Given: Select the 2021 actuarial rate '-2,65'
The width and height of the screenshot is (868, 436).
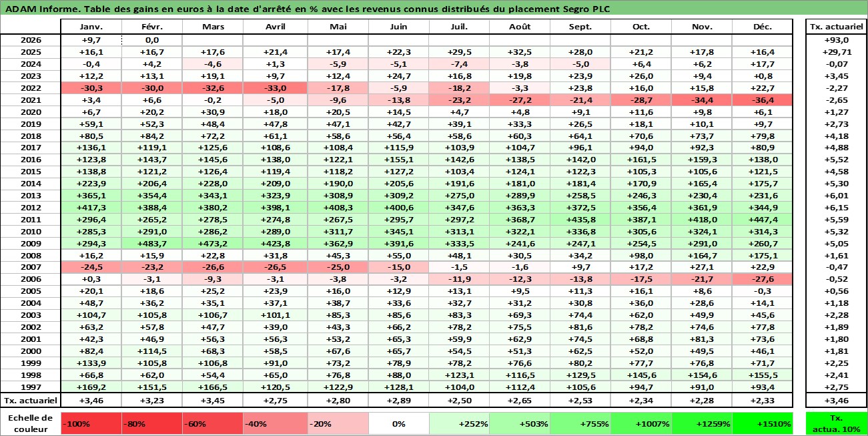Looking at the screenshot, I should pyautogui.click(x=836, y=100).
